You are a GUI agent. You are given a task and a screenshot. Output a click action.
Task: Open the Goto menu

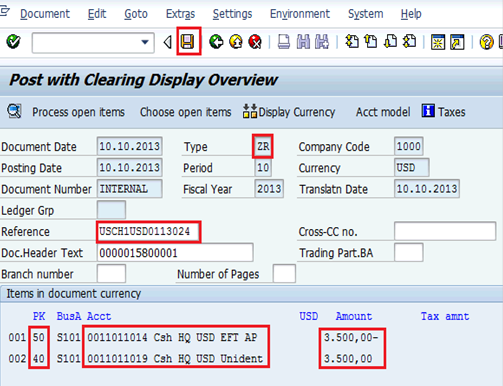pos(136,14)
